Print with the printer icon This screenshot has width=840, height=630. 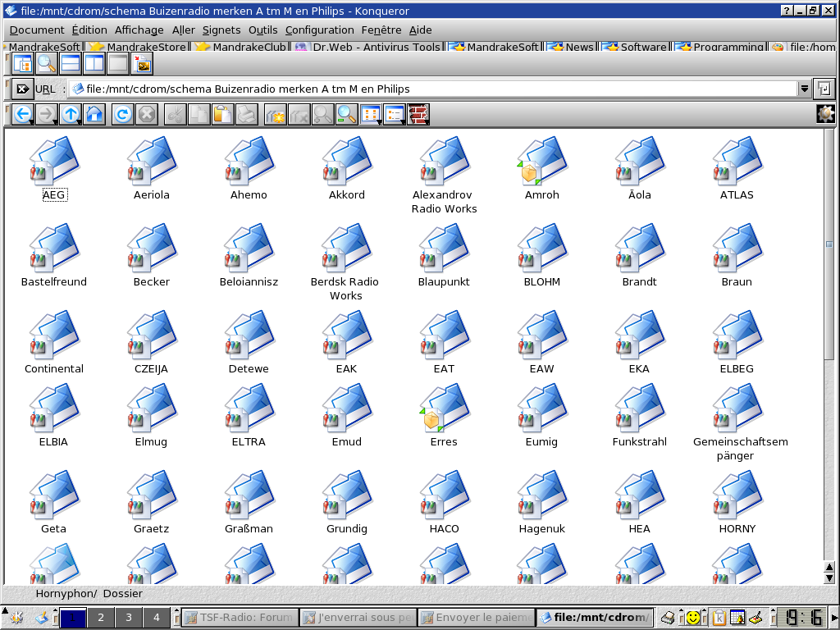tap(246, 114)
